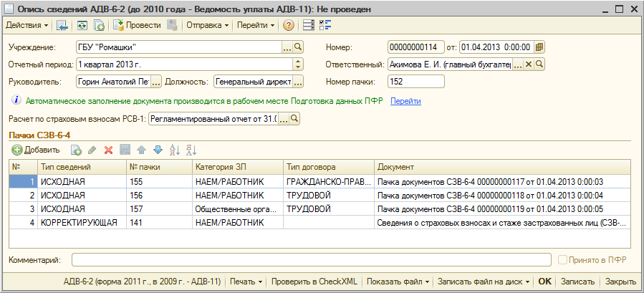The height and width of the screenshot is (293, 644).
Task: Click the Перейти hyperlink
Action: (405, 101)
